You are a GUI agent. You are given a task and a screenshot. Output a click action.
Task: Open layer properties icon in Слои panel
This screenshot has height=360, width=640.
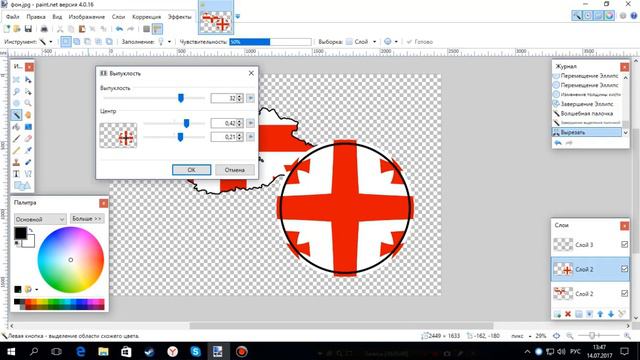tap(622, 314)
